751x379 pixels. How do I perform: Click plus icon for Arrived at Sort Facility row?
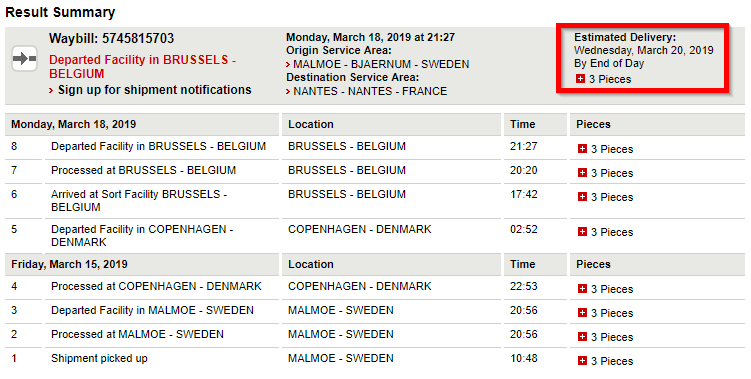tap(582, 197)
